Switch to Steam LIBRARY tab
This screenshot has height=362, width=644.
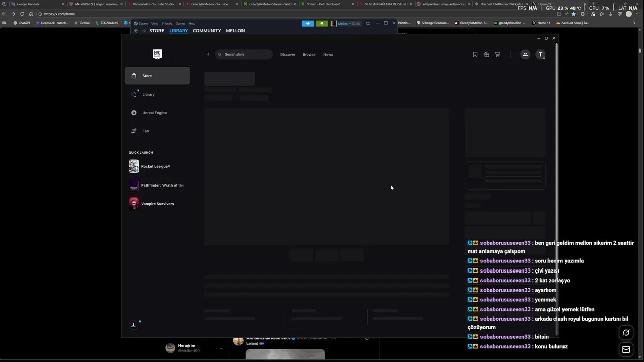179,31
